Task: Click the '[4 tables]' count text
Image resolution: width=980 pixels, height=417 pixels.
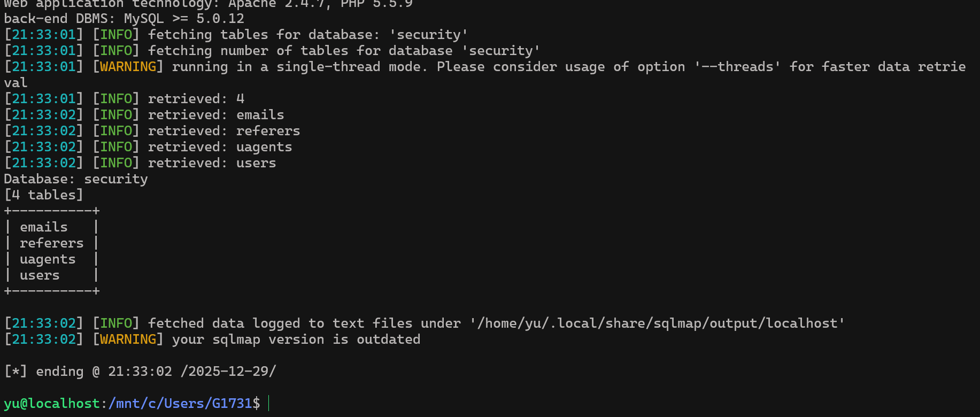Action: click(44, 195)
